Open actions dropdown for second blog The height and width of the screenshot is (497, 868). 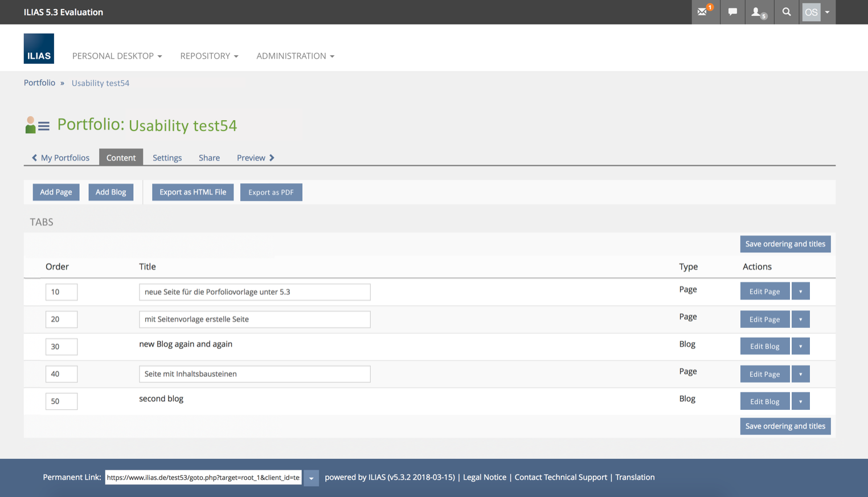[x=800, y=401]
